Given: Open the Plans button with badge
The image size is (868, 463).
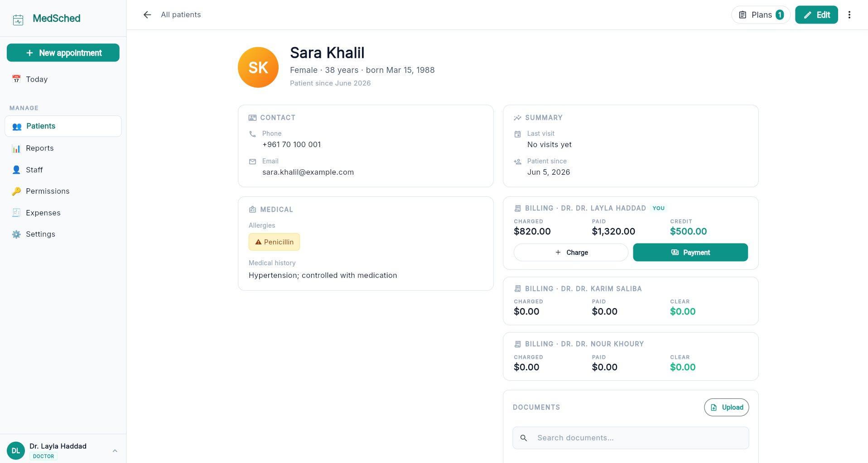Looking at the screenshot, I should pos(761,15).
